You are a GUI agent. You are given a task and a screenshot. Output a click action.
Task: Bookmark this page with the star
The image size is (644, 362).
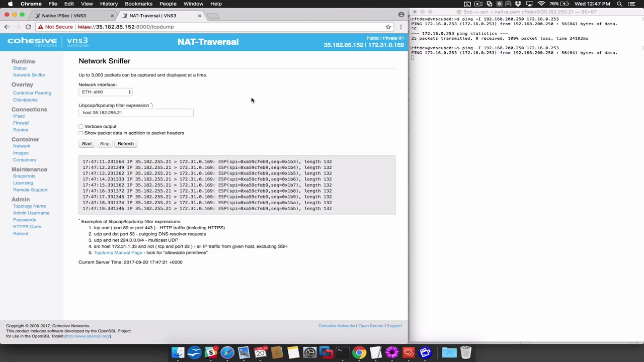click(x=388, y=27)
